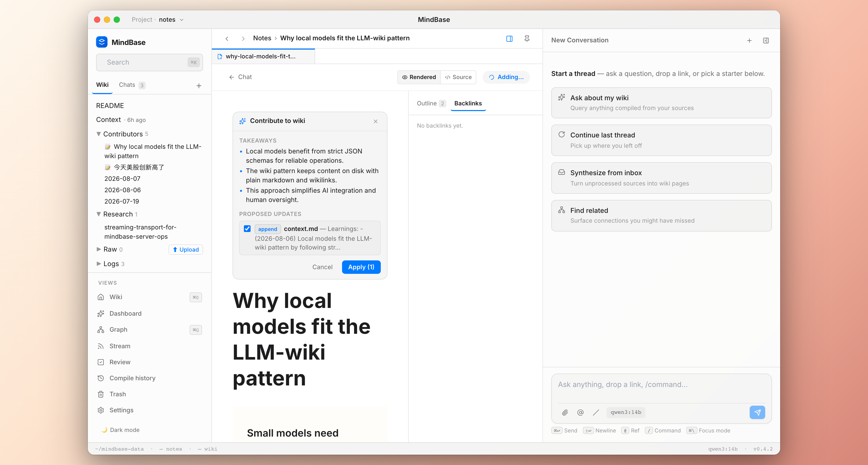Click the file icon on why-local-models tab

coord(220,57)
